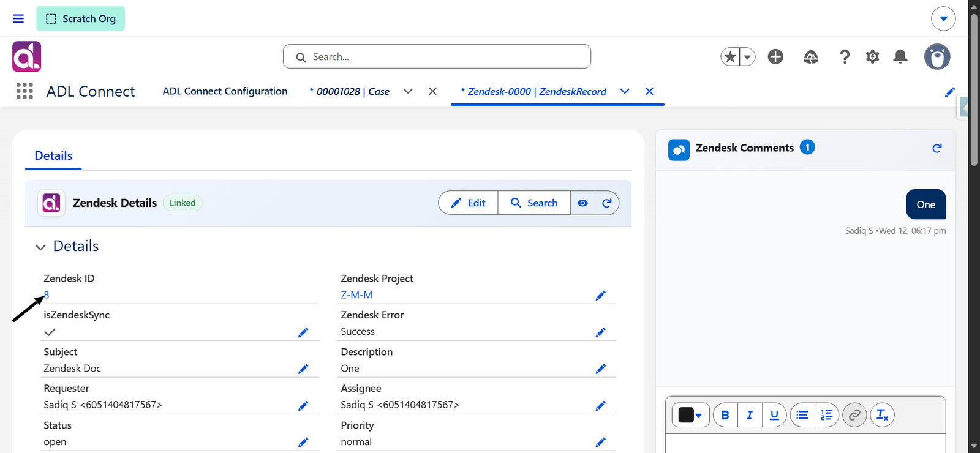Viewport: 980px width, 453px height.
Task: Click the Edit button
Action: (x=469, y=203)
